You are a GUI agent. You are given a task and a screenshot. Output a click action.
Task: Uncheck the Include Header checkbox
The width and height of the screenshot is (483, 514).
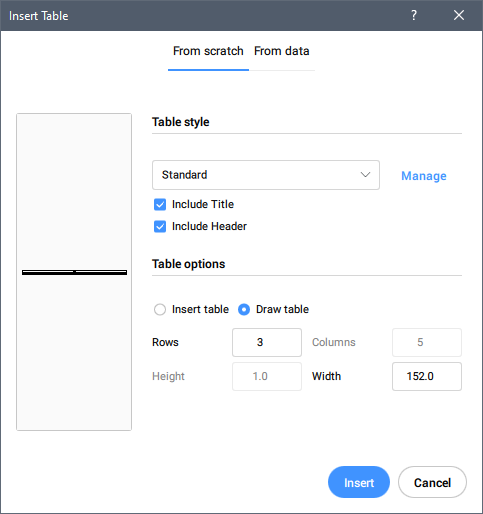point(160,226)
